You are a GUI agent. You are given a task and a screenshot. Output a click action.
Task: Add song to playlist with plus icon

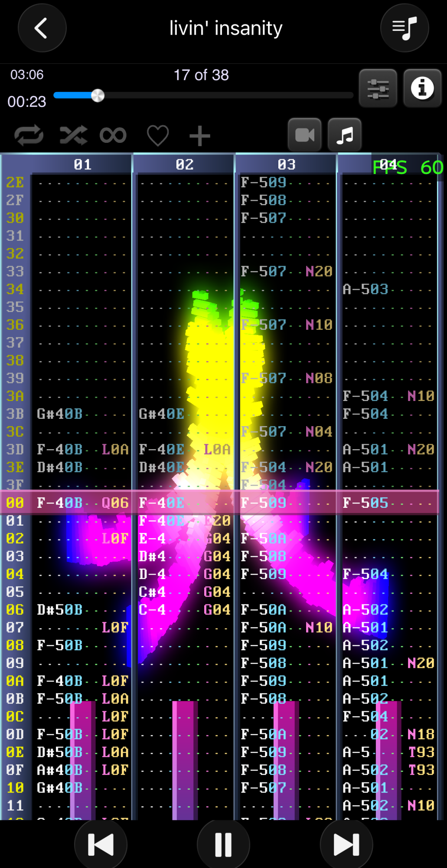[x=200, y=136]
